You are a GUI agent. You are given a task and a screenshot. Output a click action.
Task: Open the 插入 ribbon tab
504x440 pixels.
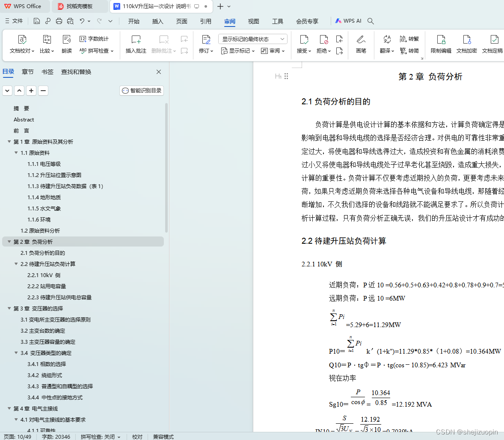click(x=158, y=21)
